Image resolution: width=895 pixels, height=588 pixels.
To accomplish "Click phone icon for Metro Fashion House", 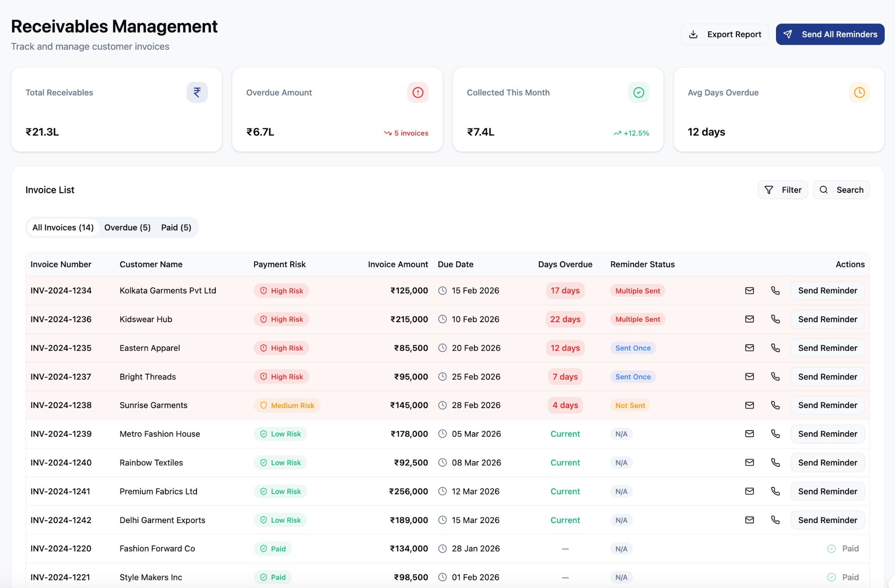I will [x=776, y=434].
